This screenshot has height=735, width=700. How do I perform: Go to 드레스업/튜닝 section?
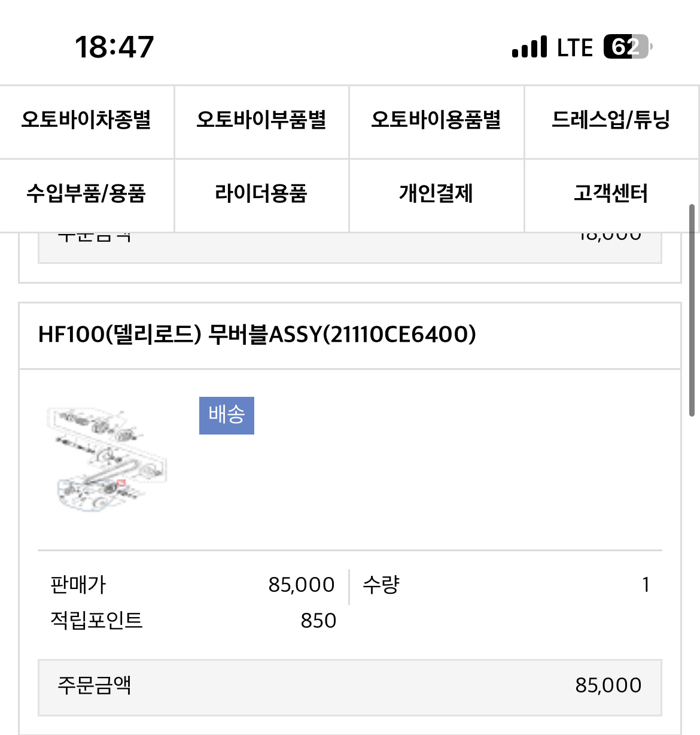611,122
